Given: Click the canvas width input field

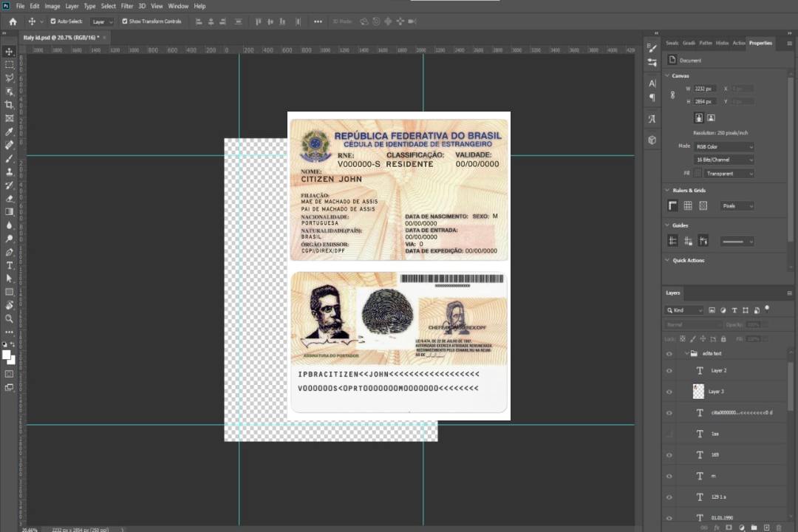Looking at the screenshot, I should (x=704, y=89).
